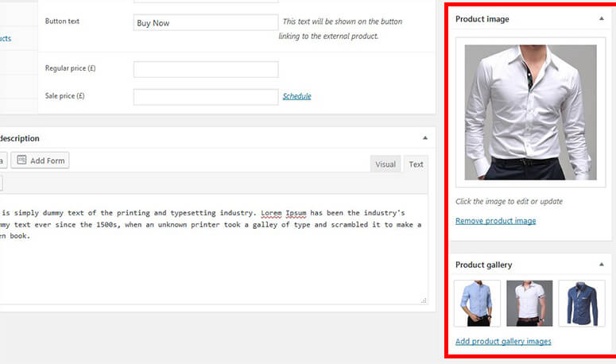Select the light blue shirt gallery thumbnail
Screen dimensions: 616x364
(477, 303)
